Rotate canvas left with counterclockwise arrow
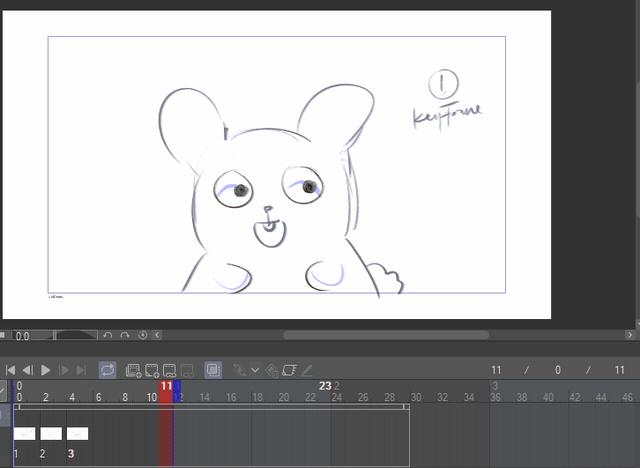Screen dimensions: 640x468 point(107,336)
